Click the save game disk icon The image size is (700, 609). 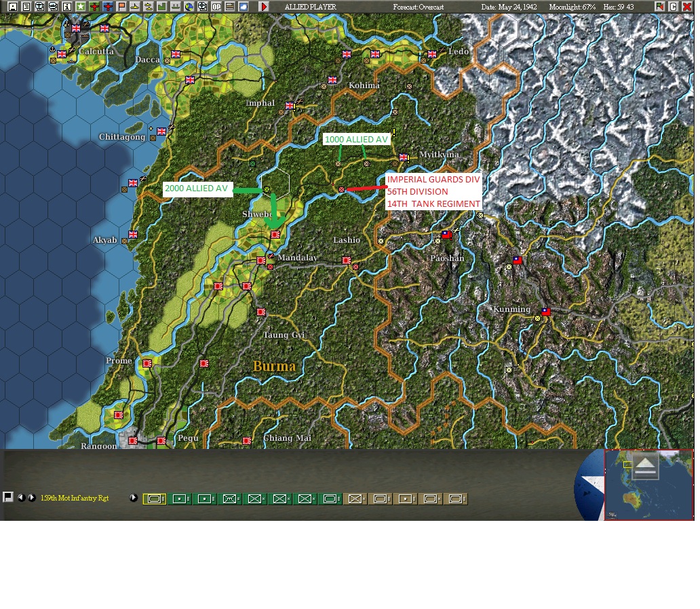coord(12,6)
